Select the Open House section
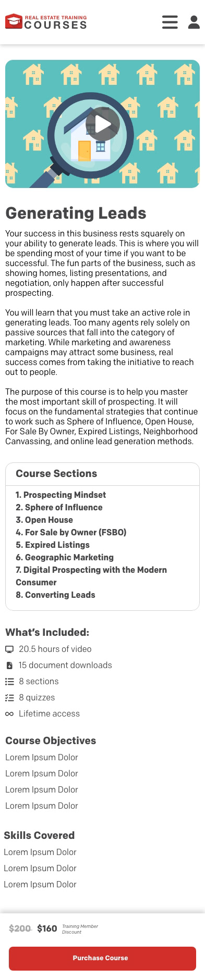This screenshot has width=205, height=980. [44, 520]
